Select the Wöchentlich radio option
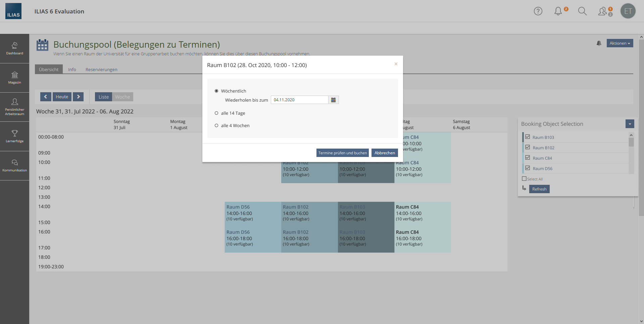The image size is (644, 324). point(216,91)
